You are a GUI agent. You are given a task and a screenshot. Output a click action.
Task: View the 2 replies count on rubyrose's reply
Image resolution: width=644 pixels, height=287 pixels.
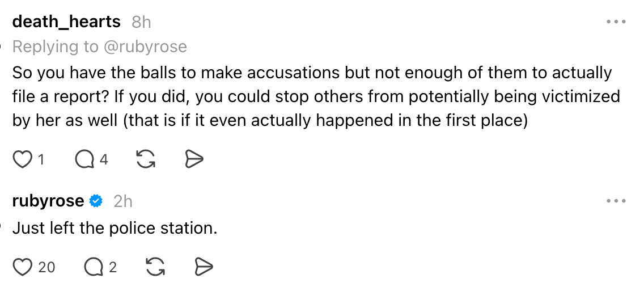pos(113,267)
